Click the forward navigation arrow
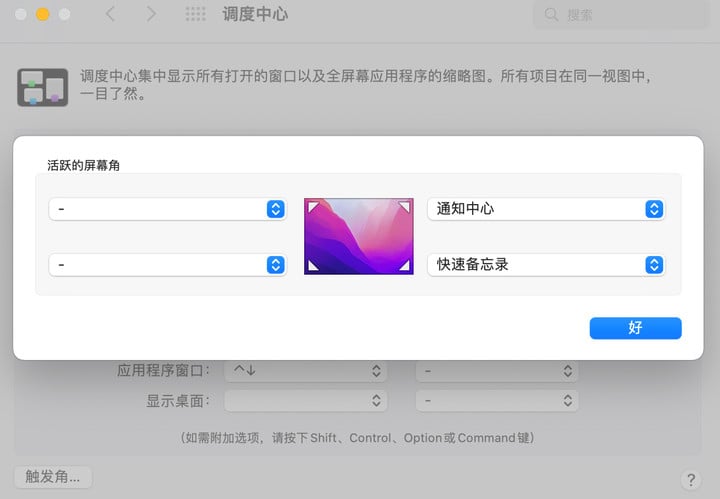 click(x=151, y=14)
